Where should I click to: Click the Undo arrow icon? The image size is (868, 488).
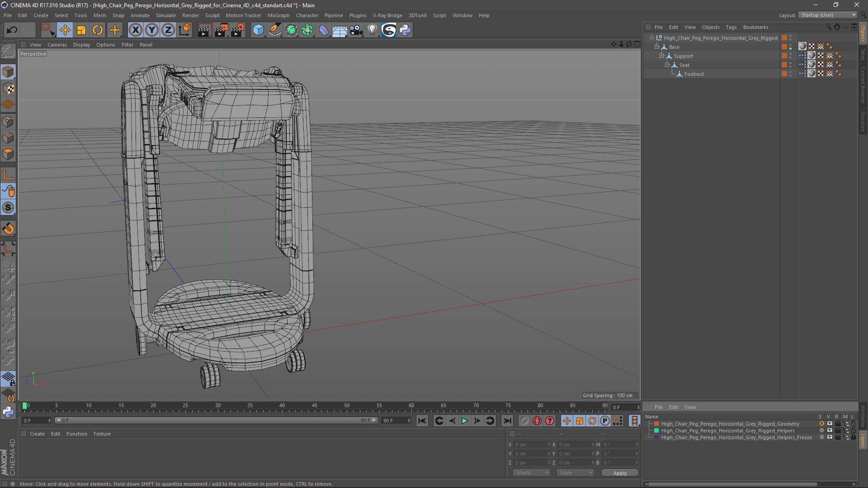(12, 30)
